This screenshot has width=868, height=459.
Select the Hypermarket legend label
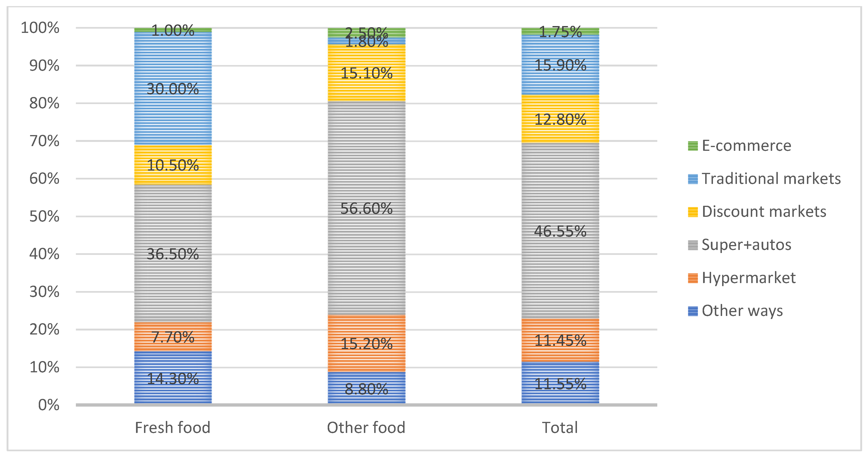point(748,278)
